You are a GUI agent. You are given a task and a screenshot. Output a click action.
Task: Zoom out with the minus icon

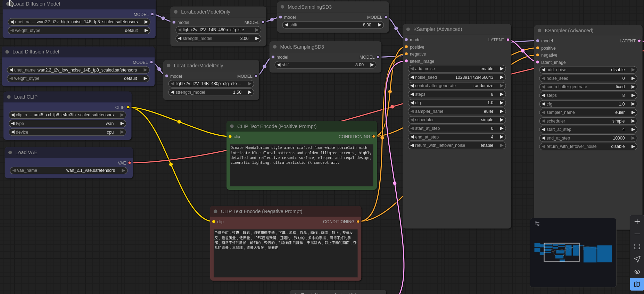tap(637, 234)
